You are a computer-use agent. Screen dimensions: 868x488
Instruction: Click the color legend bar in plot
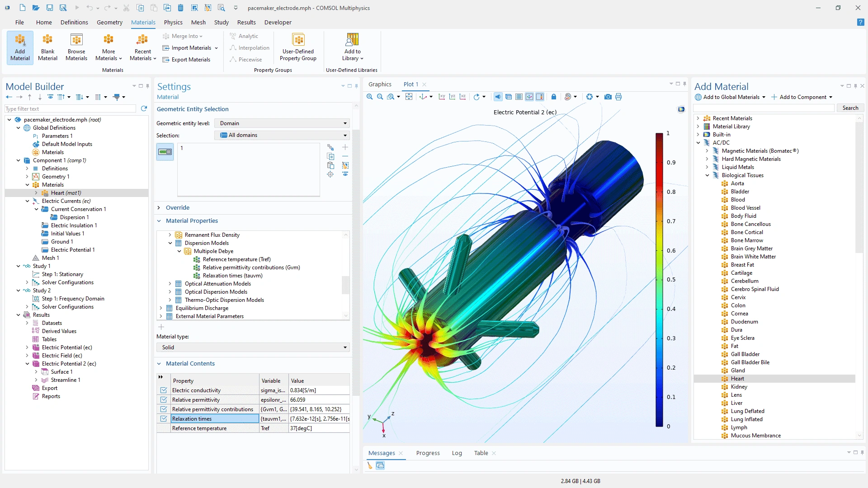pyautogui.click(x=659, y=280)
